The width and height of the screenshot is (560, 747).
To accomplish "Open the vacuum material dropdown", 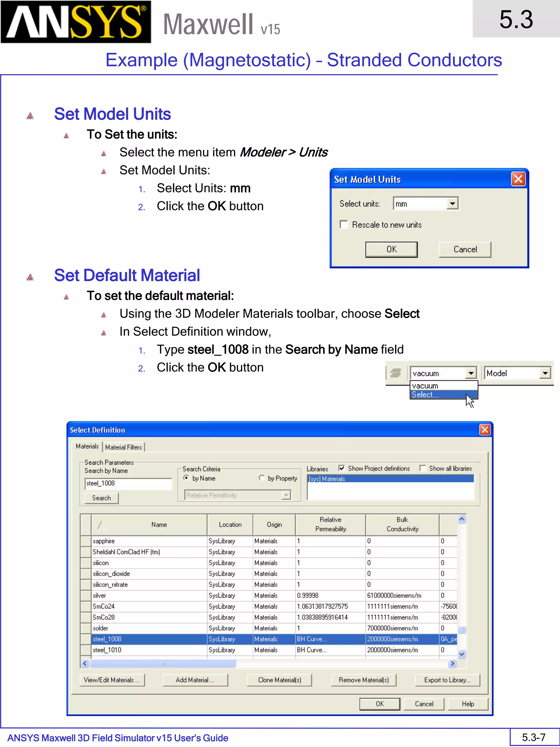I will click(471, 373).
